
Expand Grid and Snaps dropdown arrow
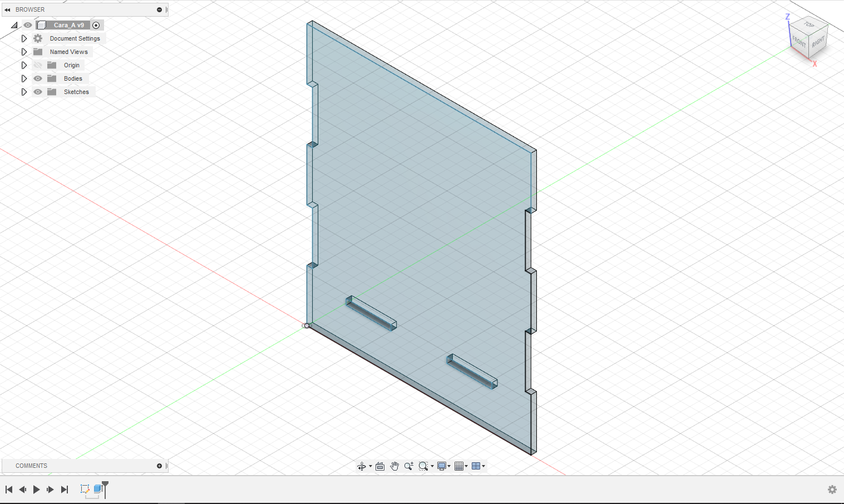tap(466, 466)
